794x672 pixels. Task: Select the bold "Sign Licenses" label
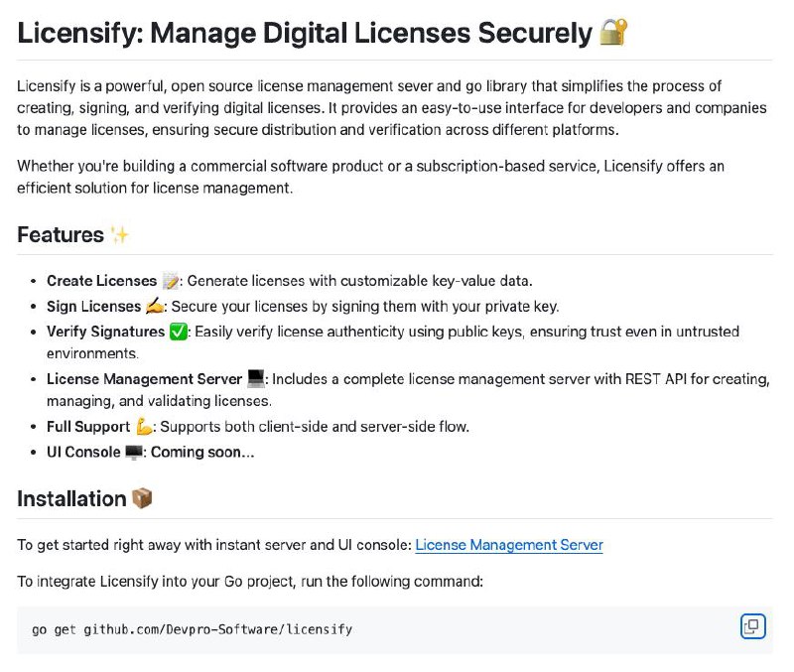[93, 306]
